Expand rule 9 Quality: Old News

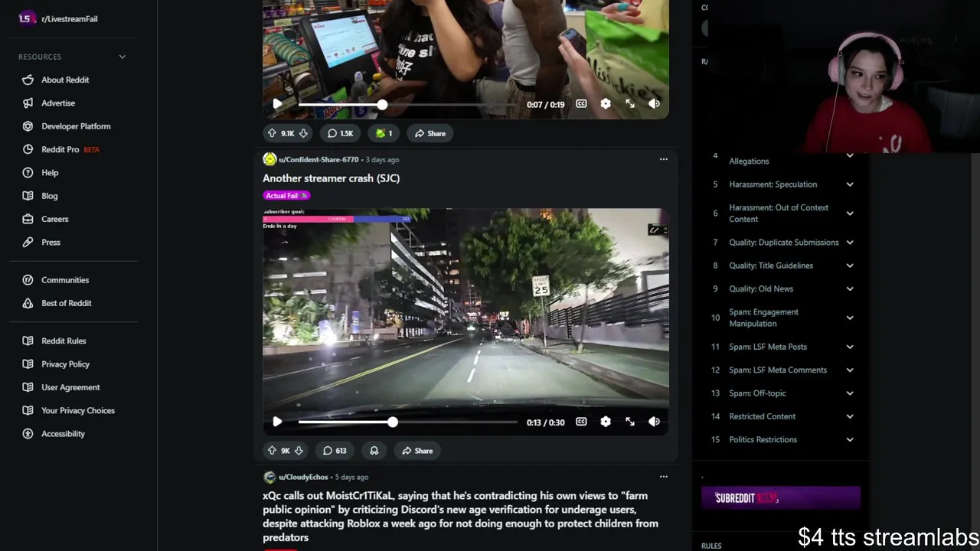(x=850, y=289)
